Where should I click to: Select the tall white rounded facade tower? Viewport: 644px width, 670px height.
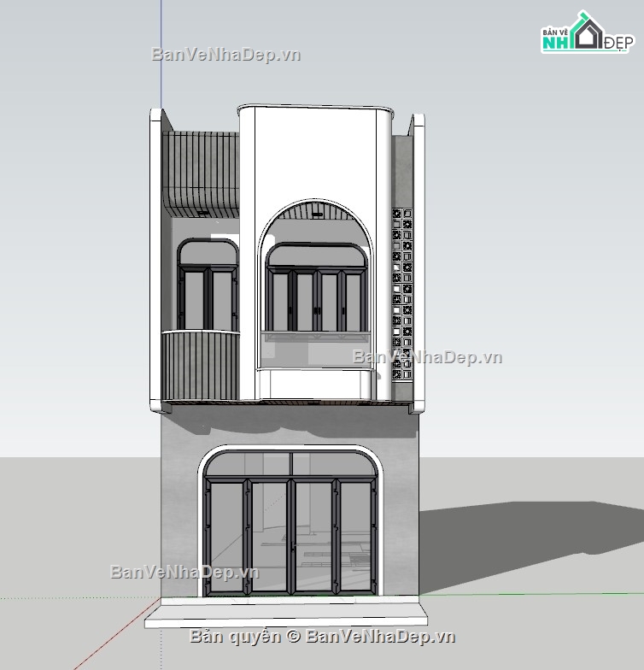tap(315, 252)
